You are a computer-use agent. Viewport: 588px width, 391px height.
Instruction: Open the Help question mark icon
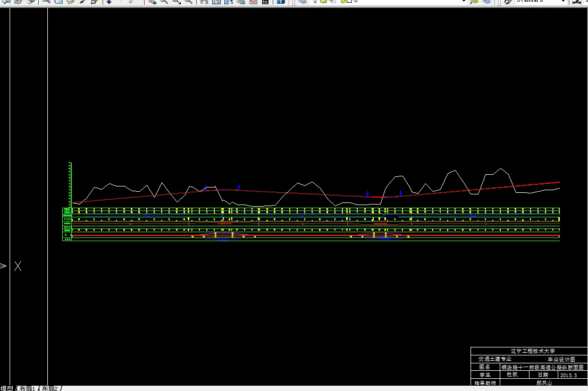(281, 2)
